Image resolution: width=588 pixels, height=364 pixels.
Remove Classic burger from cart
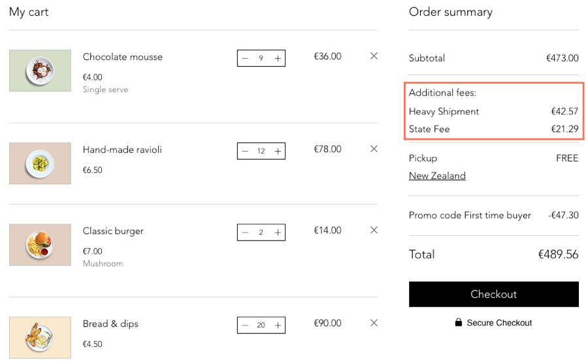tap(374, 230)
